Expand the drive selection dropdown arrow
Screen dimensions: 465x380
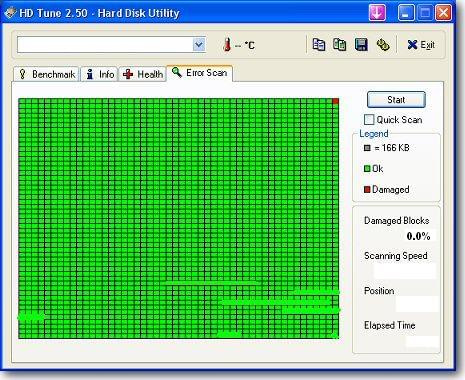(199, 45)
